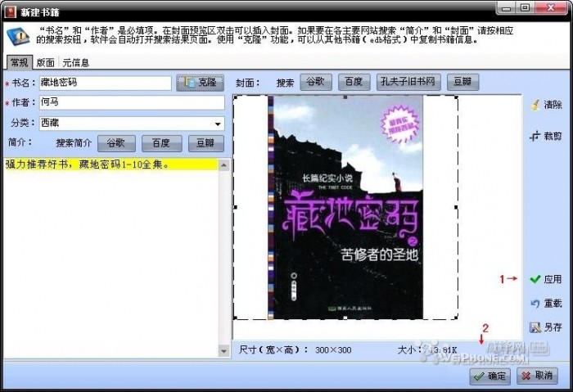Click the summary scrollbar down arrow

point(224,351)
